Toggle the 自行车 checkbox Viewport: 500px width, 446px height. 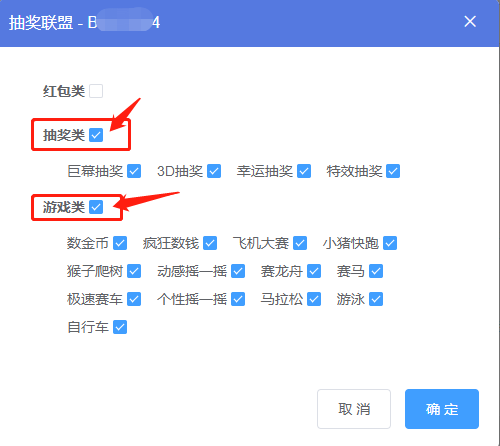click(120, 327)
